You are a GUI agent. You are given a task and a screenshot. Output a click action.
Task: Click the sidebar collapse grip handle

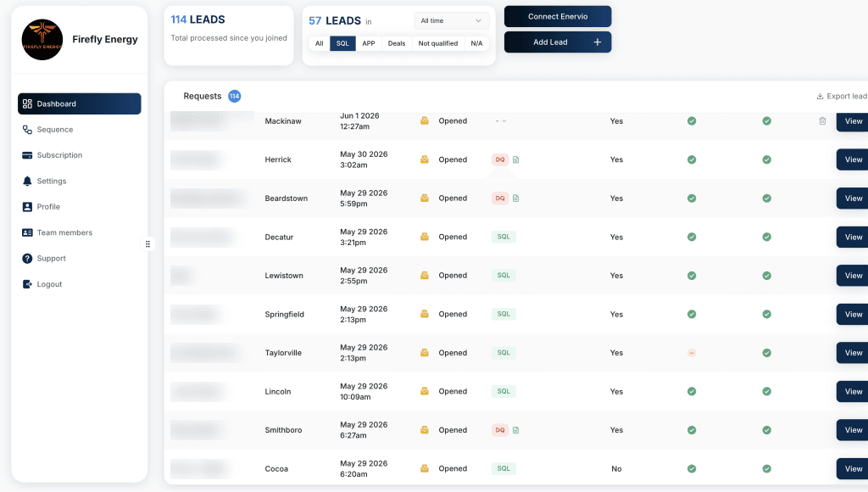(147, 243)
